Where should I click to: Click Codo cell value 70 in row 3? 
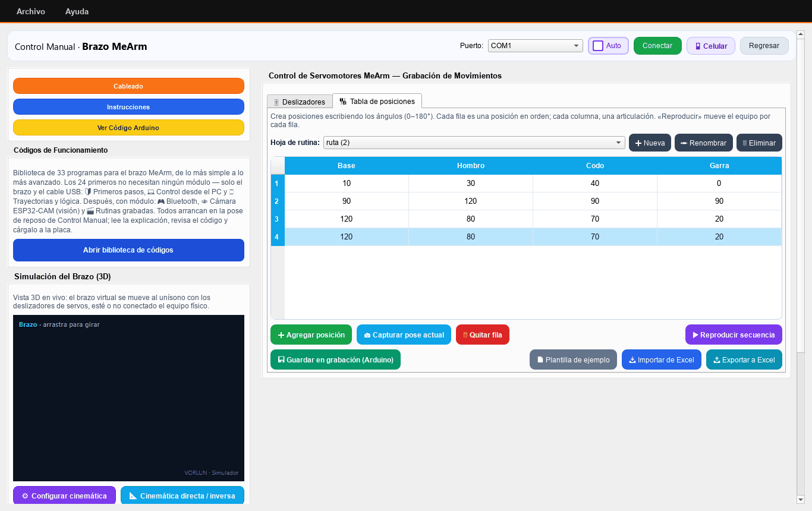coord(595,219)
